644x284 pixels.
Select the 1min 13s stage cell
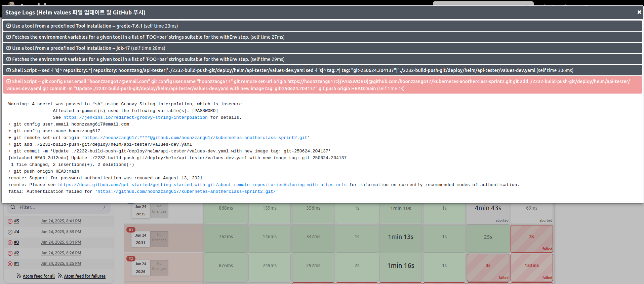[401, 239]
